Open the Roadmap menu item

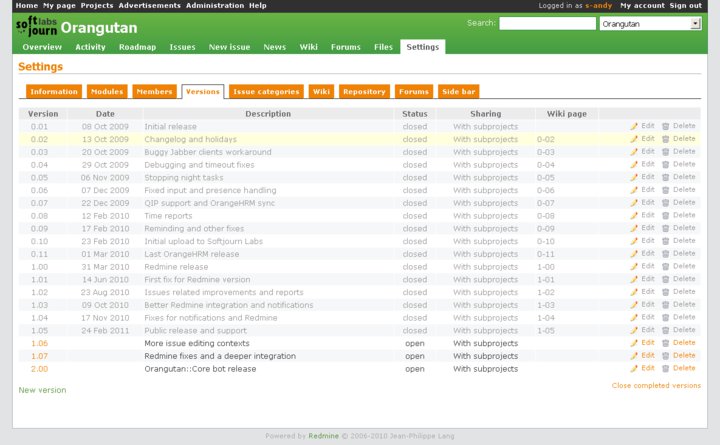pos(137,47)
